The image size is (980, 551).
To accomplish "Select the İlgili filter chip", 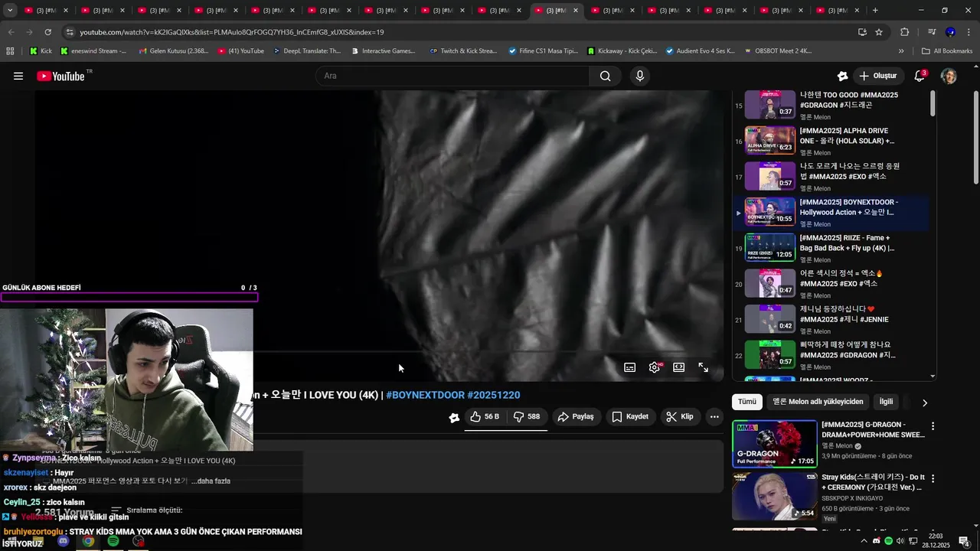I will coord(886,402).
